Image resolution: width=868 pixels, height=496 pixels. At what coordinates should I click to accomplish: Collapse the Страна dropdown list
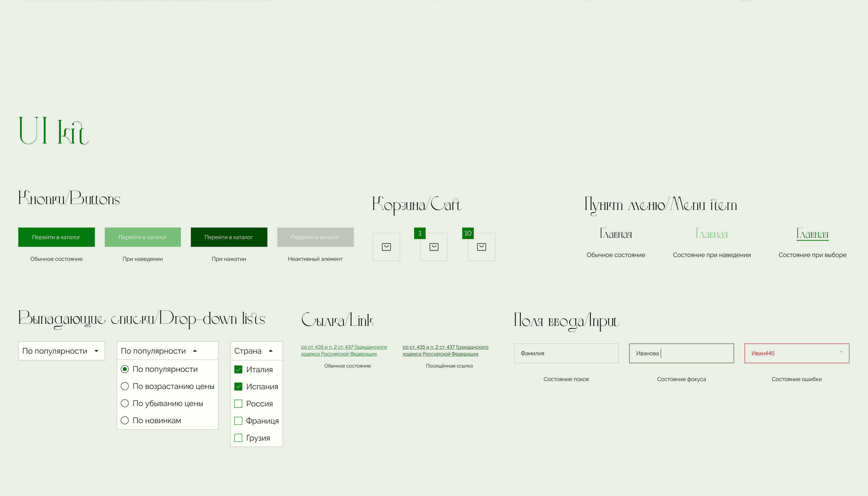tap(256, 351)
